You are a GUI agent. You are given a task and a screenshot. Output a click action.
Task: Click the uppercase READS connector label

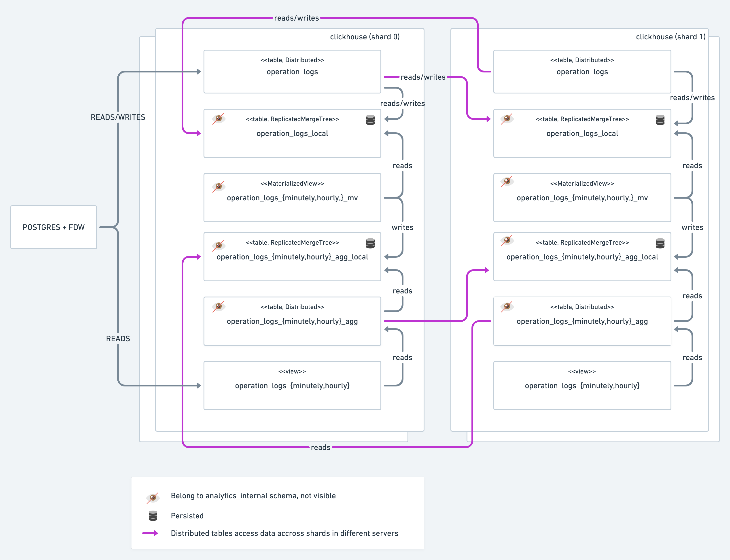coord(118,338)
